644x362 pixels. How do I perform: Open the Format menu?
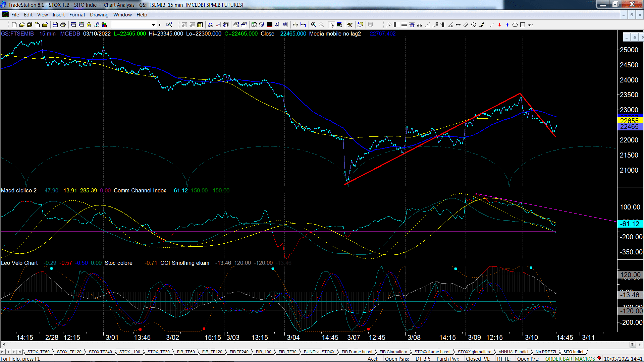point(77,15)
